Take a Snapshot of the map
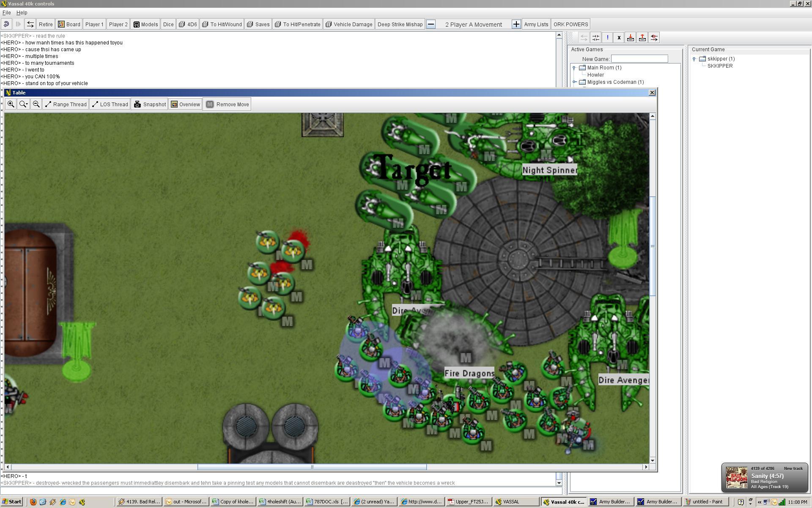Viewport: 812px width, 508px height. tap(150, 104)
